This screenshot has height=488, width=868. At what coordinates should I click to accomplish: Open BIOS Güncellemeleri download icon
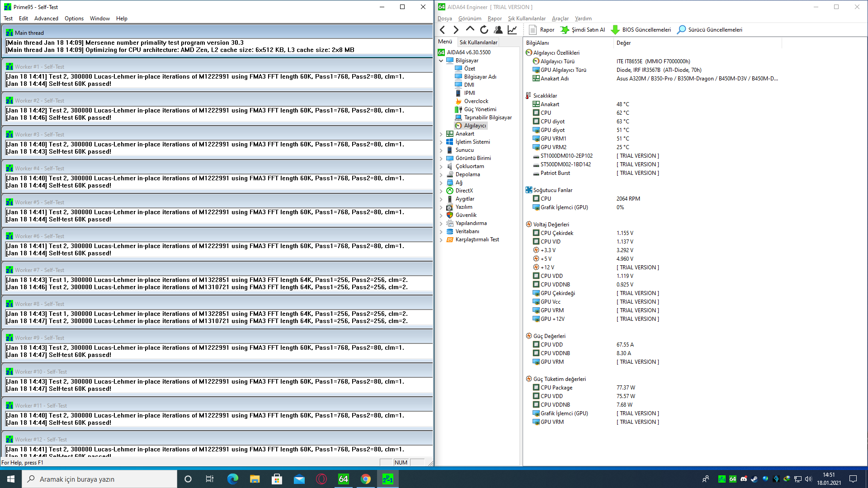click(615, 30)
